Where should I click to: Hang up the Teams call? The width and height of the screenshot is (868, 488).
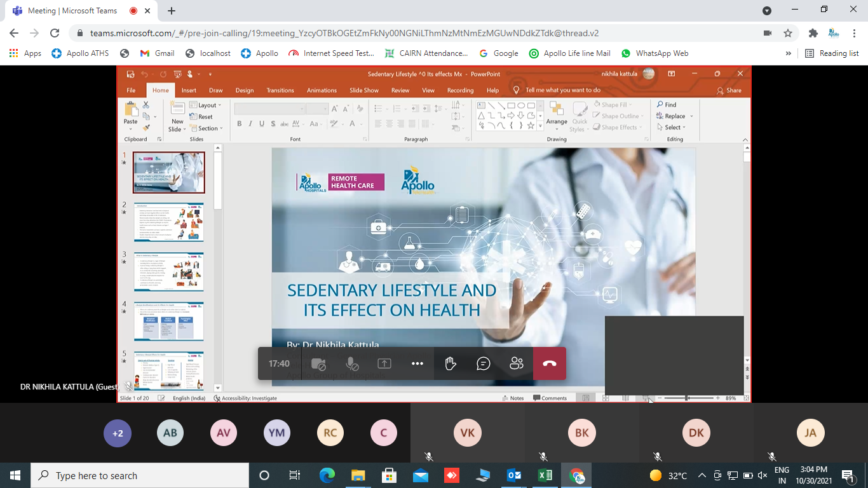pyautogui.click(x=549, y=363)
